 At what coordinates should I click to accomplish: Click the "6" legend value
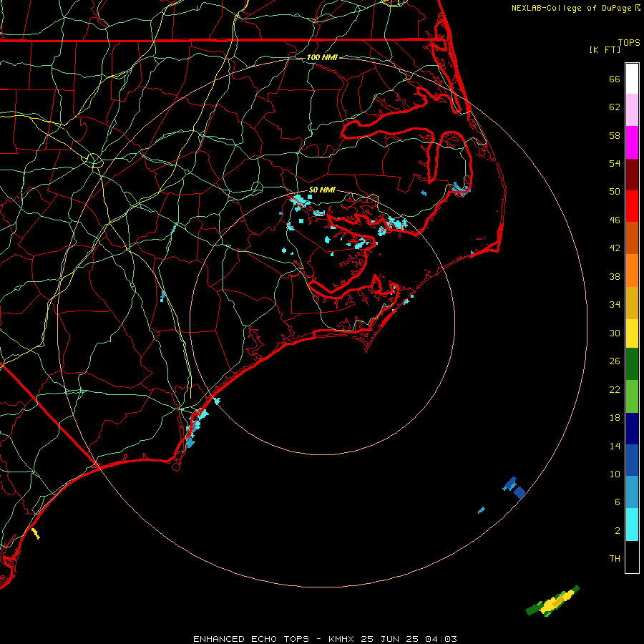[x=618, y=502]
